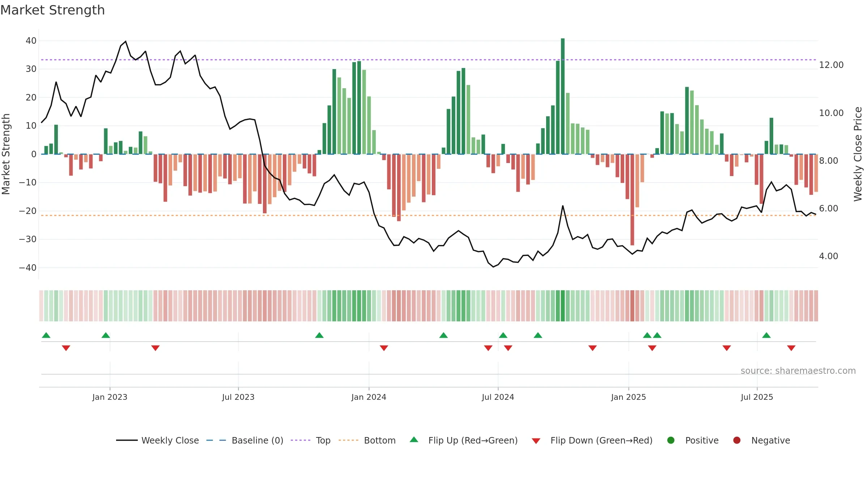Click the flip-up marker between Jul 2023 and Jan 2024
This screenshot has width=868, height=488.
(319, 335)
